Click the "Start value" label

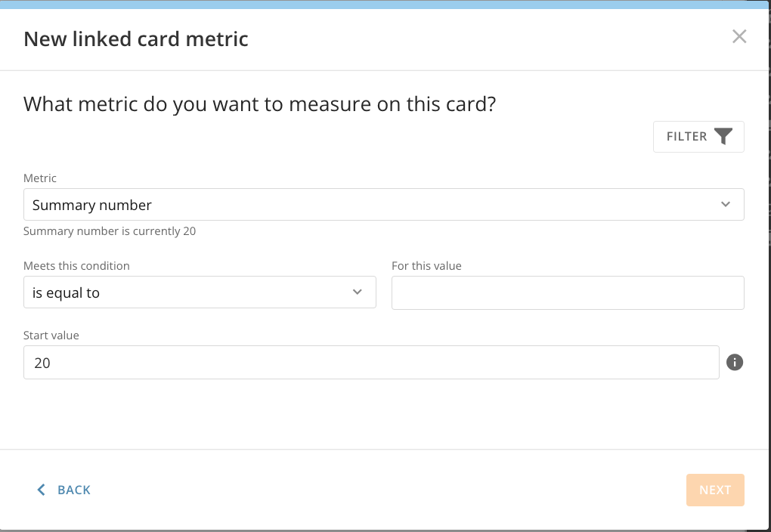[x=51, y=336]
